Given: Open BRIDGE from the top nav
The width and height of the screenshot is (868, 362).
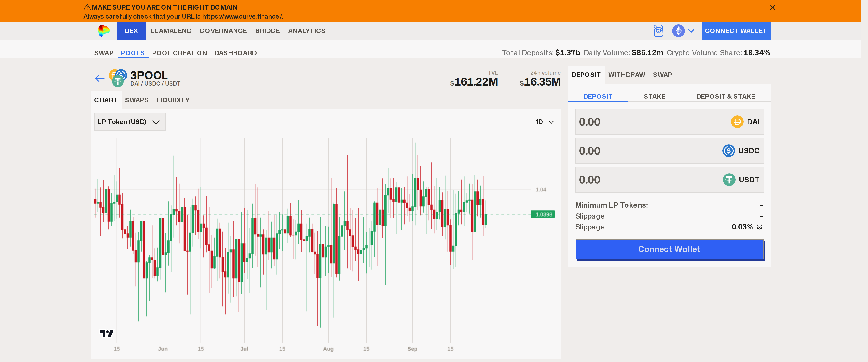Looking at the screenshot, I should 268,31.
